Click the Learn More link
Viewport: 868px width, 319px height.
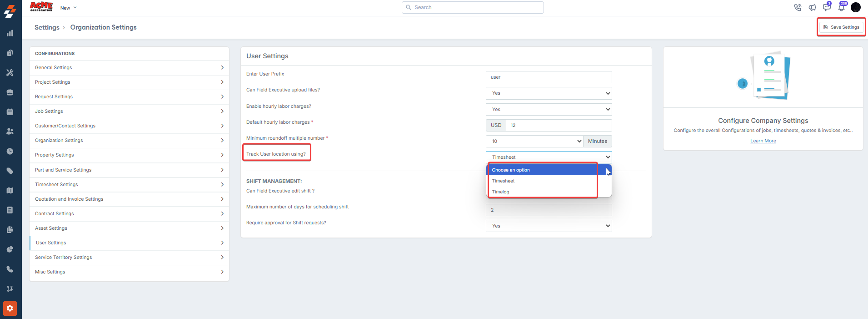coord(763,141)
